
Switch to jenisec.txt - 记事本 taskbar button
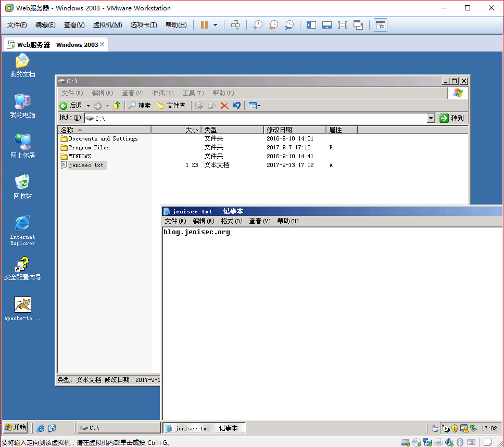click(204, 428)
